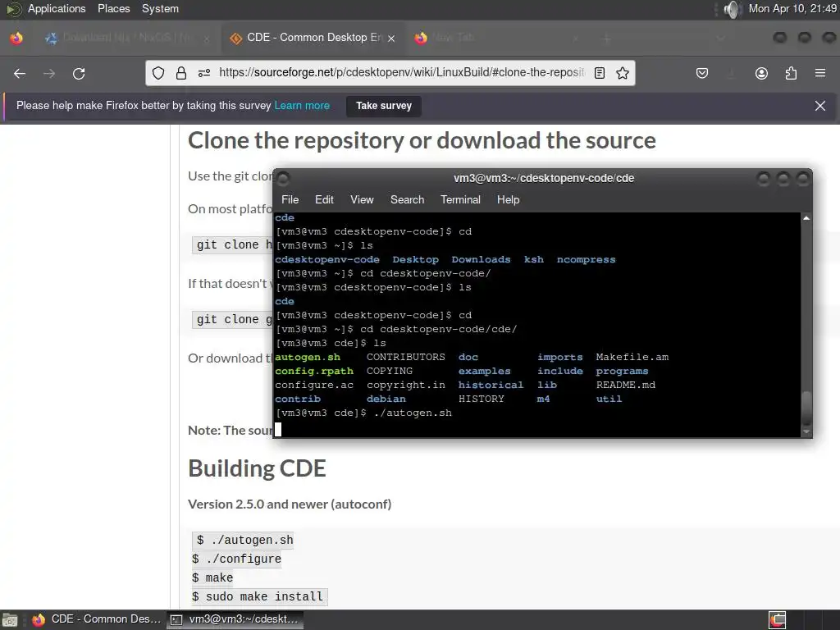Open site permissions icon in address bar
This screenshot has height=630, width=840.
(x=204, y=73)
